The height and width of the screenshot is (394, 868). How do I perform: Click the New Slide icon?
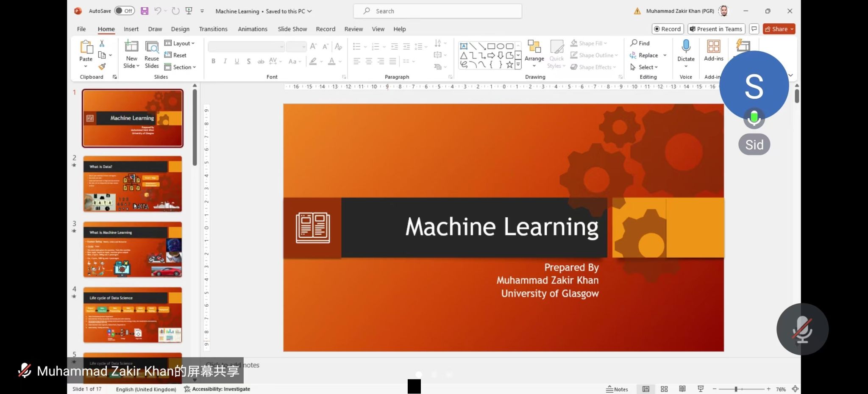coord(131,47)
